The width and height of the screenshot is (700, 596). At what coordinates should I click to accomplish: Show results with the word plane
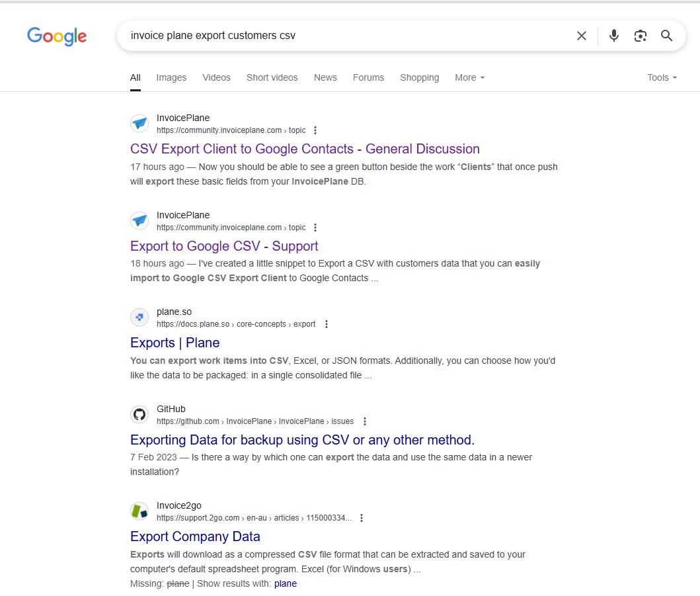pyautogui.click(x=286, y=583)
